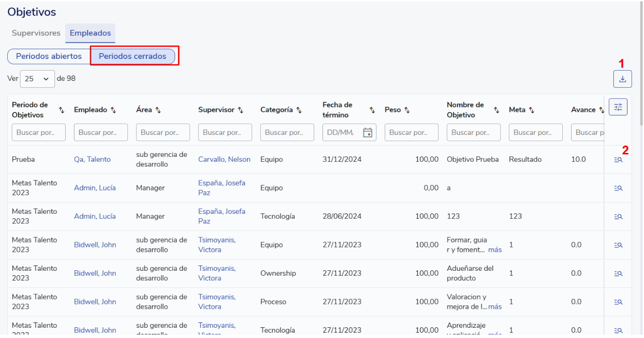Screen dimensions: 644x338
Task: Switch to Supervisores tab
Action: tap(36, 33)
